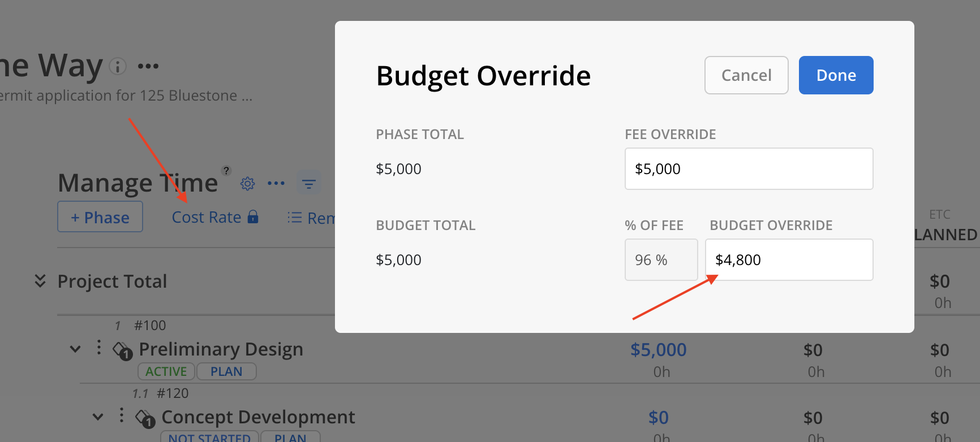Viewport: 980px width, 442px height.
Task: Click the filter icon in Manage Time
Action: 309,183
